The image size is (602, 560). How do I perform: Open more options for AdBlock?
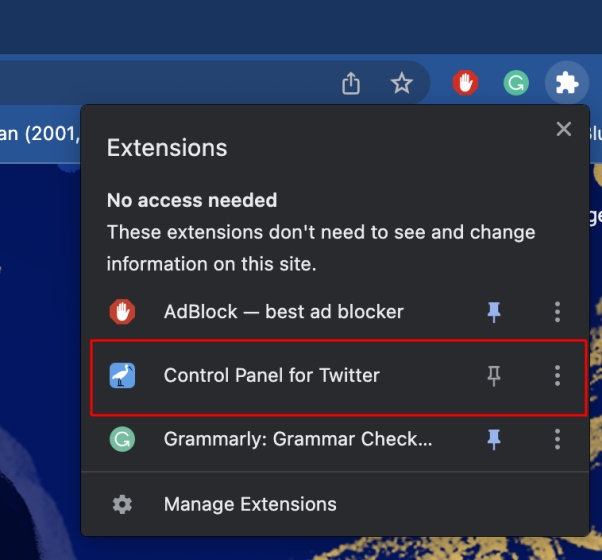[557, 312]
